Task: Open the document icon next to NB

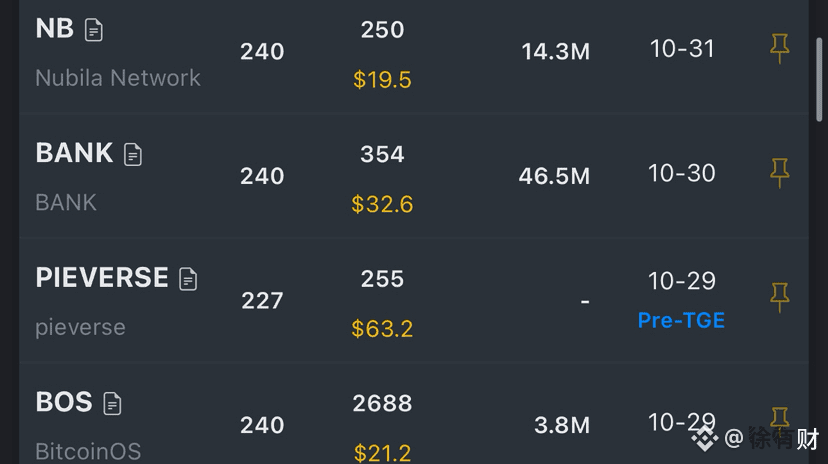Action: [93, 30]
